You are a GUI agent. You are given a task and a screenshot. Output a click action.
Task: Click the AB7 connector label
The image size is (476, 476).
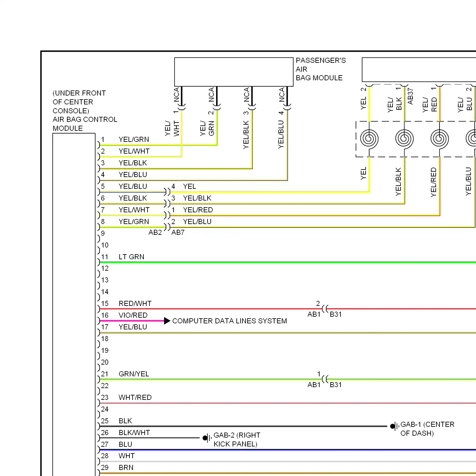pyautogui.click(x=178, y=232)
